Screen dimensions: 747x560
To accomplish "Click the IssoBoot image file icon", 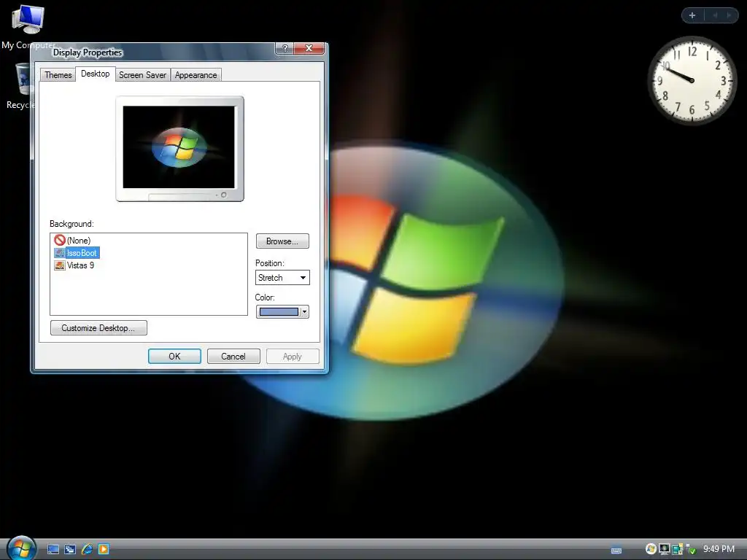I will pos(60,253).
